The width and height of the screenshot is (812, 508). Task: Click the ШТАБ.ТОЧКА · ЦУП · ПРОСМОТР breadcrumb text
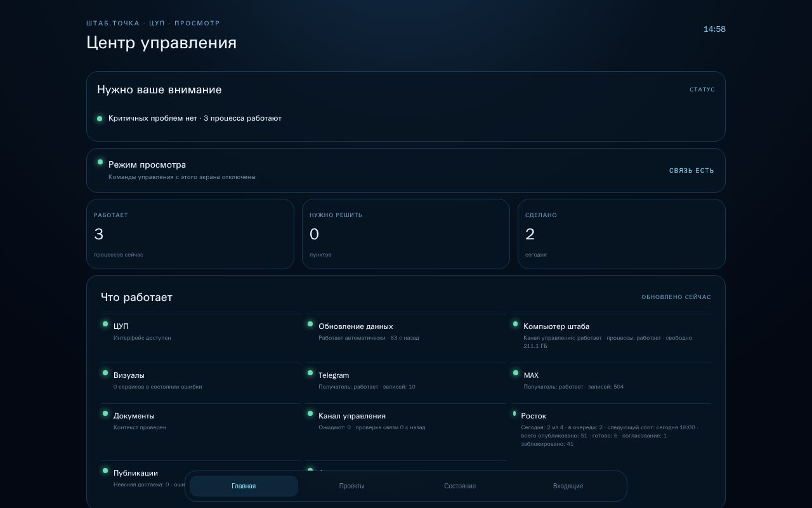click(154, 23)
